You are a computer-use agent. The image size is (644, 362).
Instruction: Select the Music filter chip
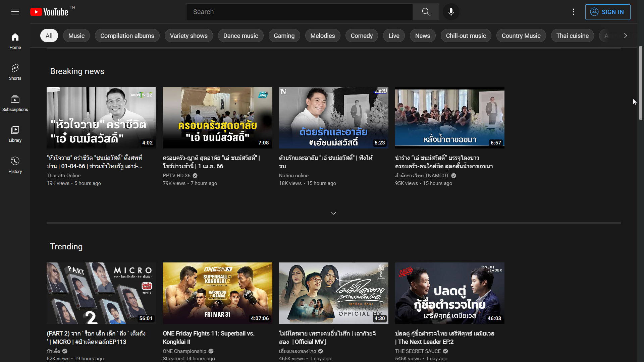pos(76,36)
